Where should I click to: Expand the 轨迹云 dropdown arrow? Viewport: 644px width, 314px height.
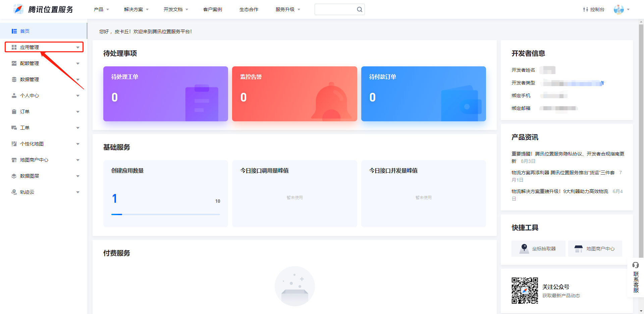click(78, 192)
